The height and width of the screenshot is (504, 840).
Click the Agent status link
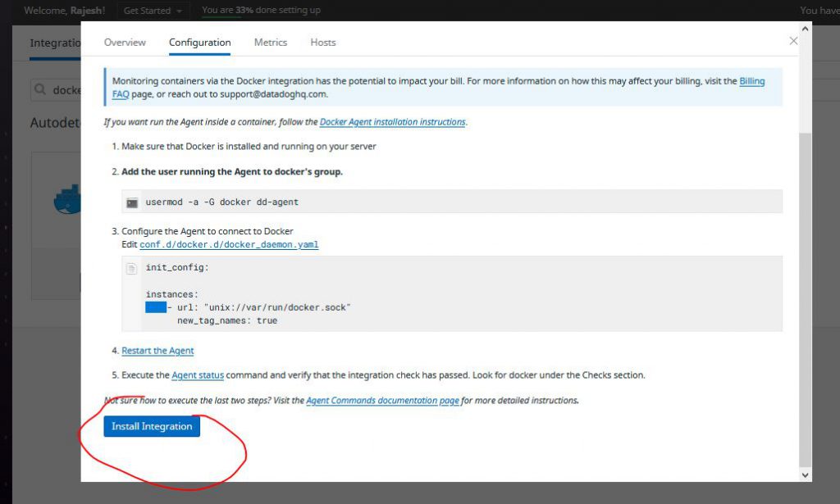197,375
